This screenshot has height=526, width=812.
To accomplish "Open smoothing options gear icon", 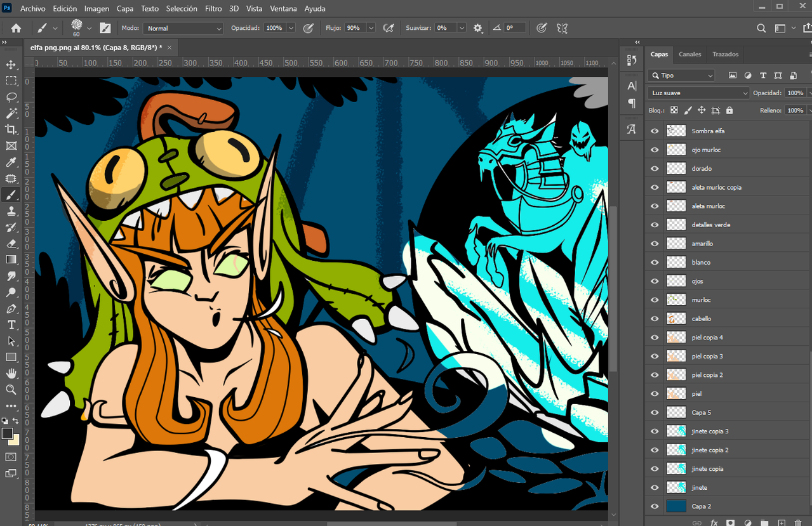I will click(478, 28).
